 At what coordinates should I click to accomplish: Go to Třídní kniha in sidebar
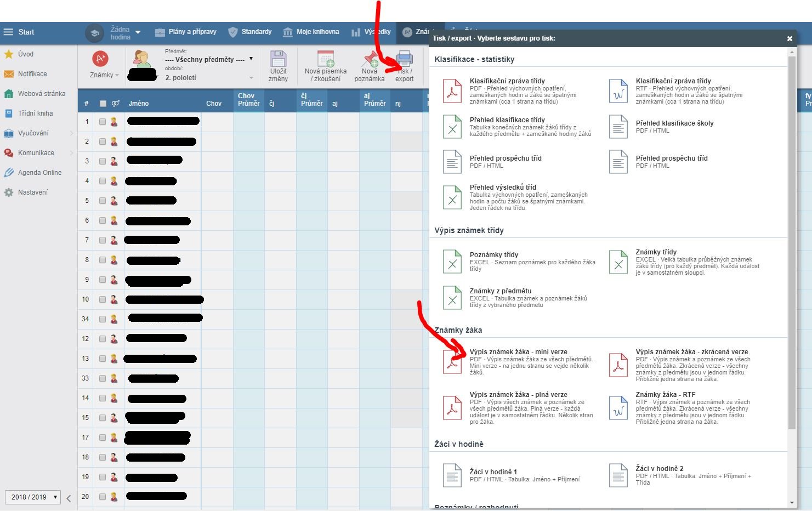click(x=35, y=113)
